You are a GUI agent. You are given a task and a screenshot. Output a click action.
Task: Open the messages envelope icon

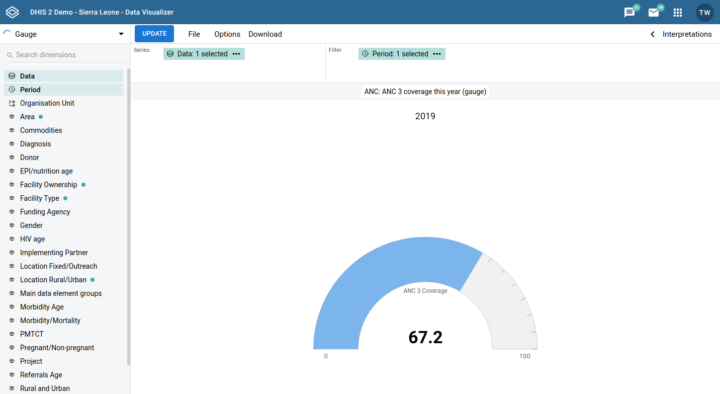pos(653,12)
